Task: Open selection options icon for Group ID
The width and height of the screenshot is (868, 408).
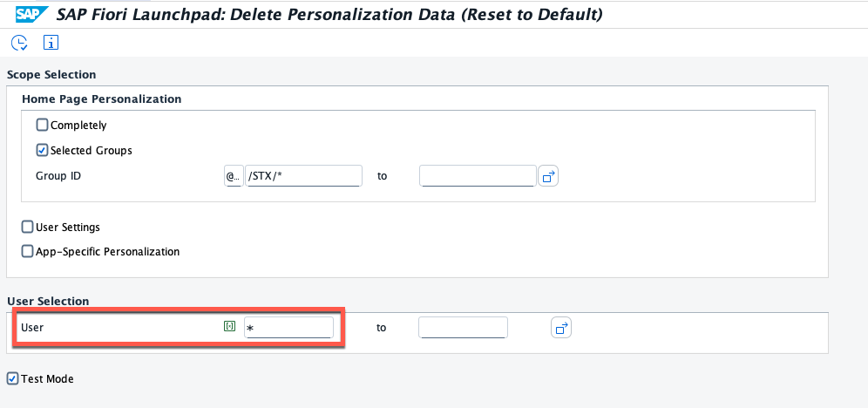Action: 234,176
